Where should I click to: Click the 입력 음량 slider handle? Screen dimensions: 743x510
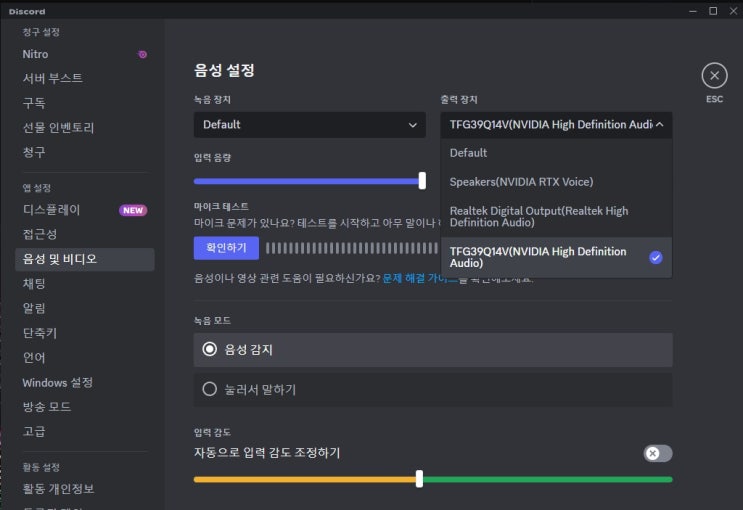pyautogui.click(x=422, y=181)
